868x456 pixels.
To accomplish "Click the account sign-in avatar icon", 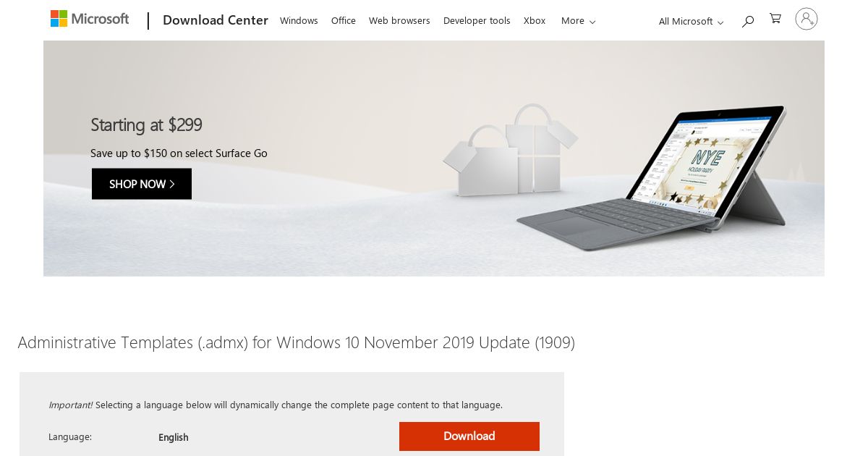I will pyautogui.click(x=807, y=19).
